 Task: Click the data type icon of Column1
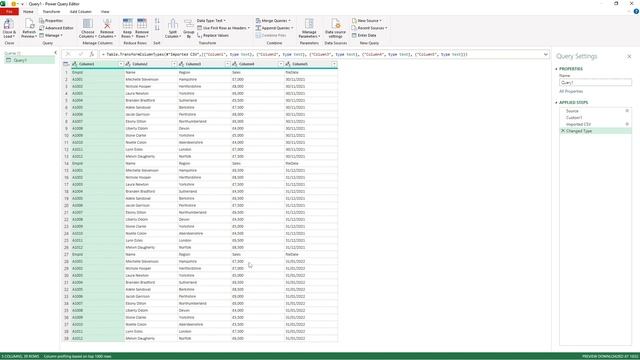coord(75,64)
